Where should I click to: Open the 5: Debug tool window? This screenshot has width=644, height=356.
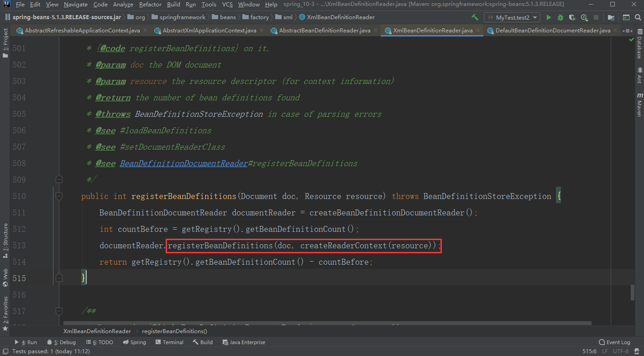point(61,342)
